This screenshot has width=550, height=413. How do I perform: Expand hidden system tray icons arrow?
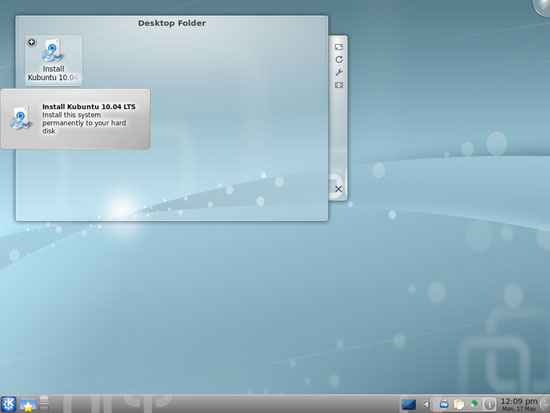click(x=426, y=404)
